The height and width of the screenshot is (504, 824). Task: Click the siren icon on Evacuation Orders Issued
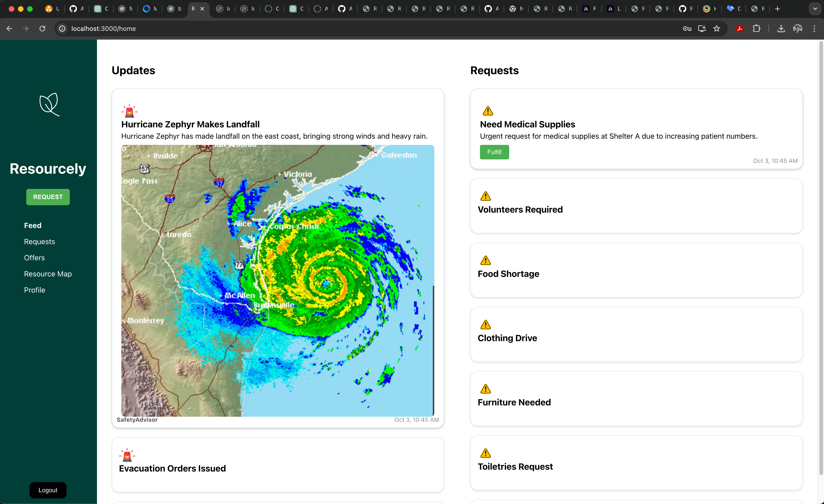127,455
